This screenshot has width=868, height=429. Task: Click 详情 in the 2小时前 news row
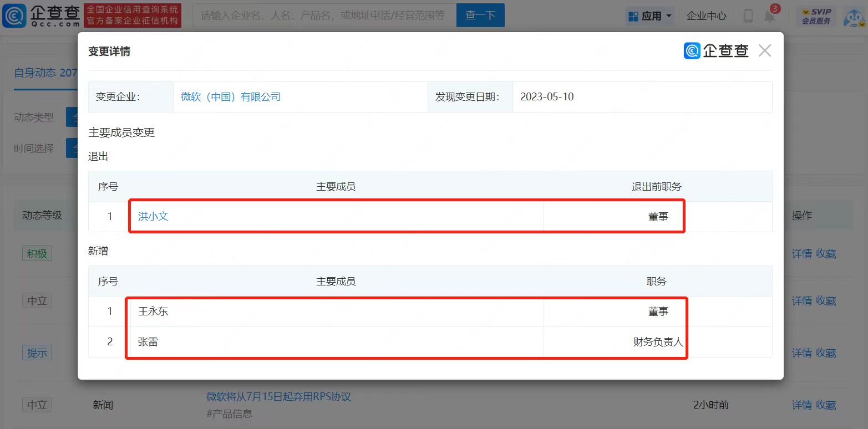click(802, 405)
